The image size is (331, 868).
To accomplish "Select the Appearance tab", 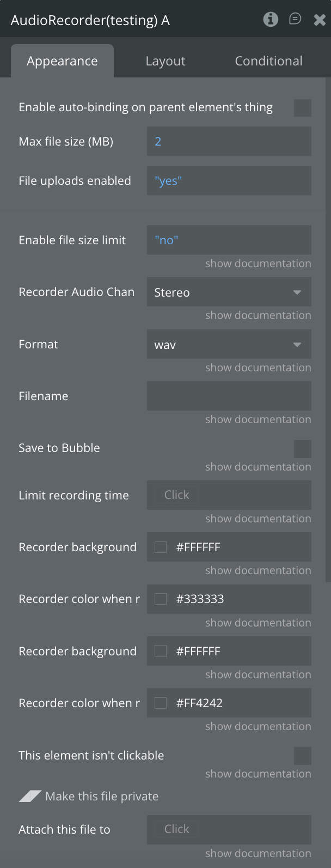I will [x=62, y=61].
